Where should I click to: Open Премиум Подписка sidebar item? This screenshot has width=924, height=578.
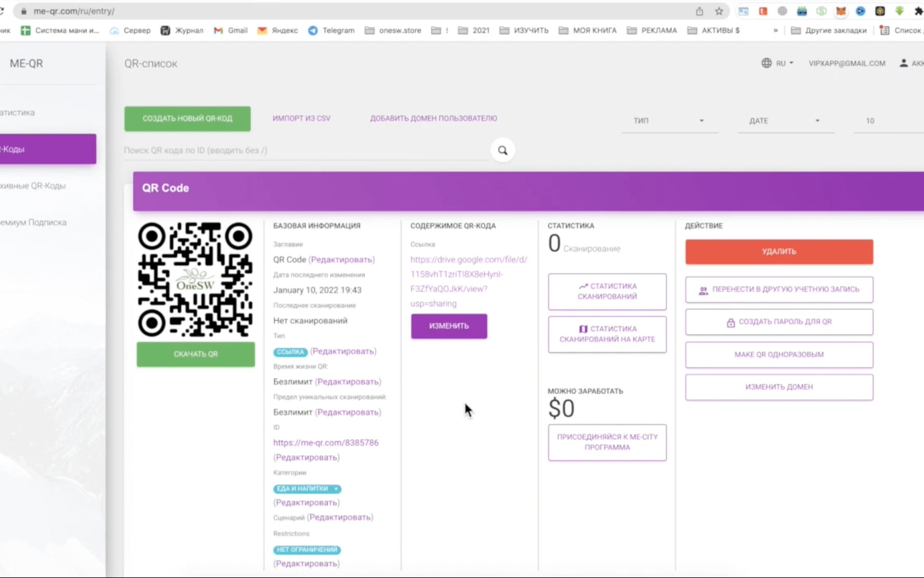[33, 223]
